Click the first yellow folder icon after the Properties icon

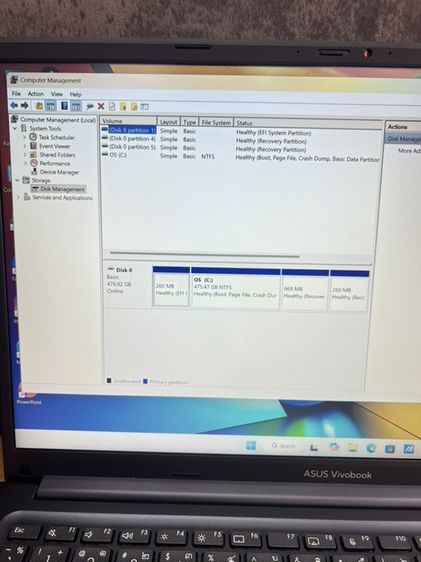coord(123,106)
